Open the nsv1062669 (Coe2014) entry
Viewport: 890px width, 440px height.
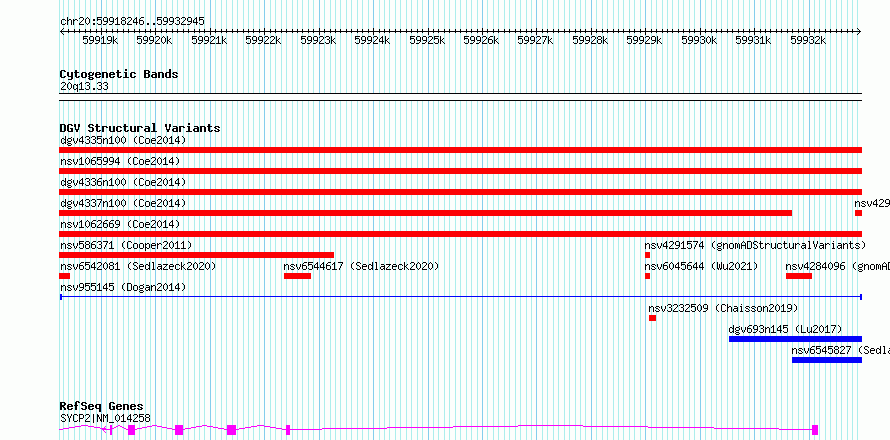[x=120, y=224]
